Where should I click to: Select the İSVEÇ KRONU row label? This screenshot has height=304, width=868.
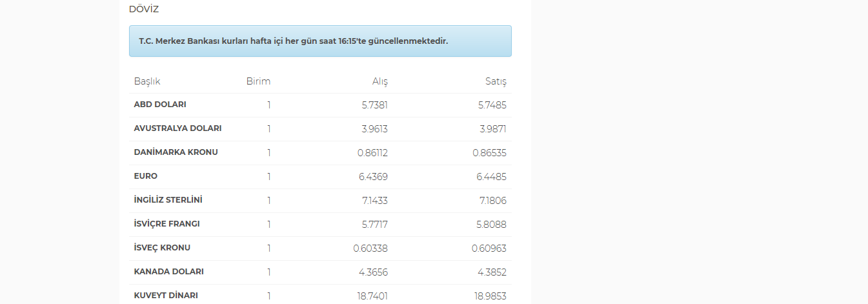[162, 248]
